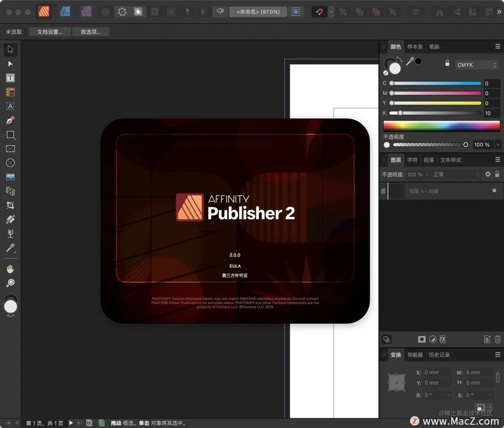Select the Frame Text tool
504x428 pixels.
[10, 78]
